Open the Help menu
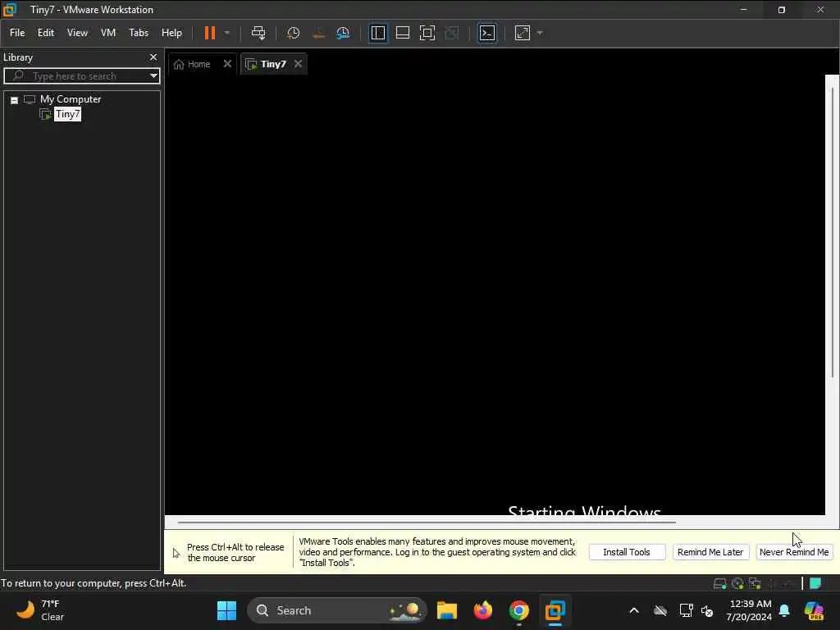The height and width of the screenshot is (630, 840). 171,33
